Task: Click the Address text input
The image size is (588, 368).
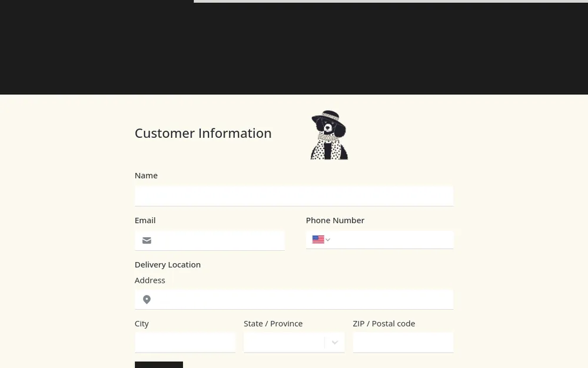Action: click(x=303, y=300)
